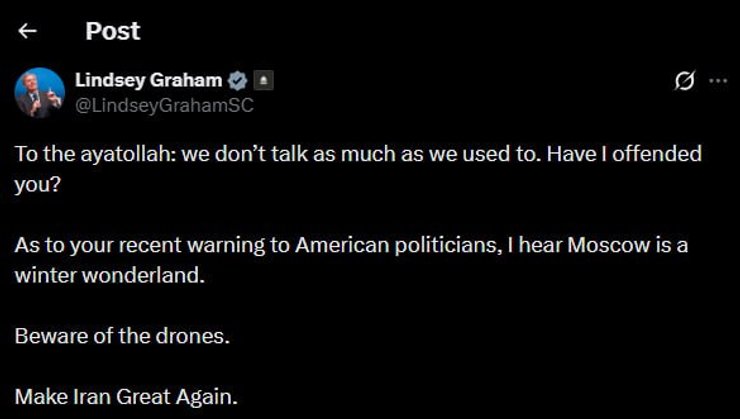The height and width of the screenshot is (419, 740).
Task: Open Lindsey Graham's profile picture
Action: point(39,93)
